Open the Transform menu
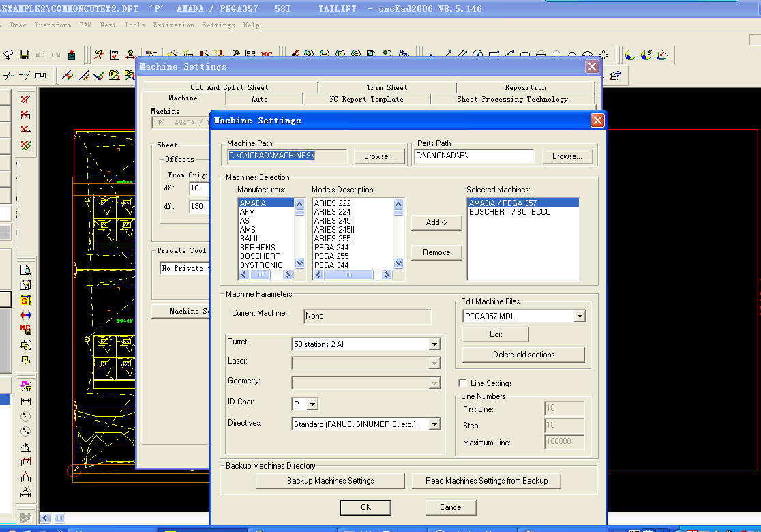761x532 pixels. pos(53,25)
